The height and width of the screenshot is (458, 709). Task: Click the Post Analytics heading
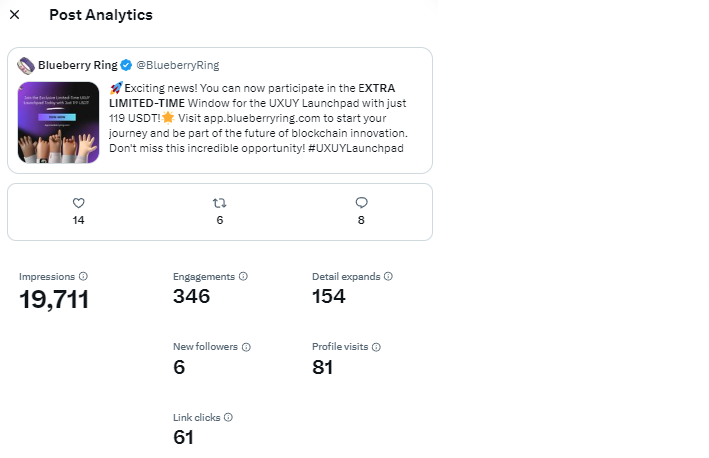[x=101, y=15]
